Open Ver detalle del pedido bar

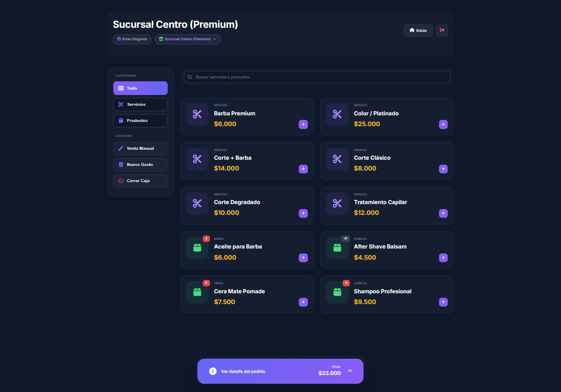click(243, 371)
